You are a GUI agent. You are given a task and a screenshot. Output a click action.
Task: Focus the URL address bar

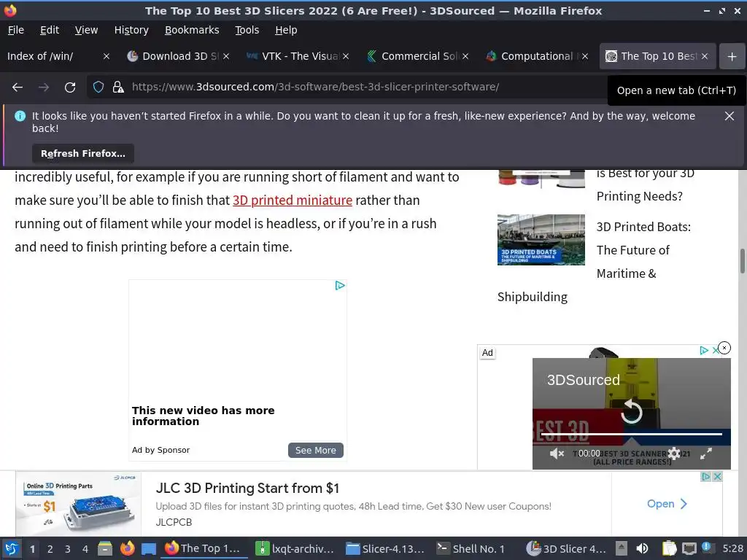point(314,87)
